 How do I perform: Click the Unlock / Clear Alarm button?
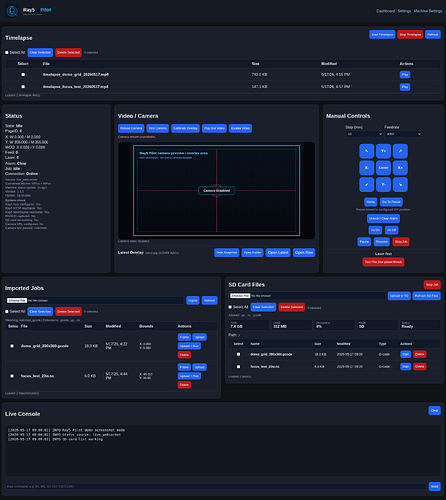(x=383, y=218)
